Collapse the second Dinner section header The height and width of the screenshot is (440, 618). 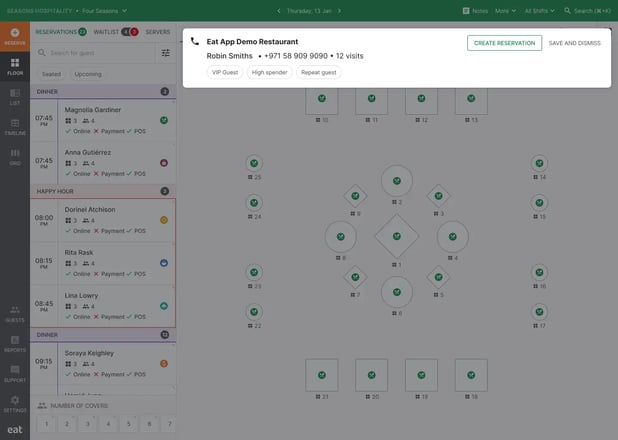coord(103,335)
